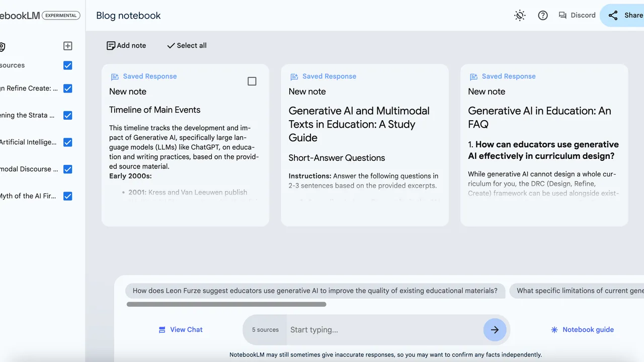Click the Select all checkmark icon
This screenshot has height=362, width=644.
171,46
